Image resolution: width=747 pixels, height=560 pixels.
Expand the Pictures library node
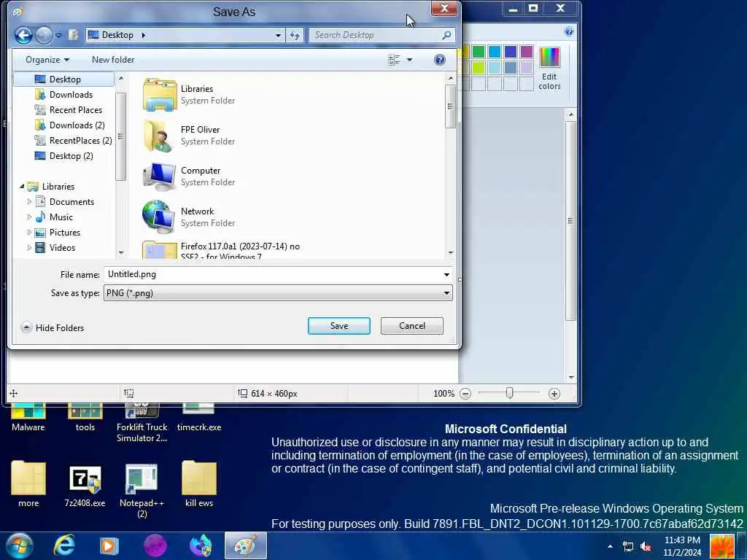(x=29, y=233)
